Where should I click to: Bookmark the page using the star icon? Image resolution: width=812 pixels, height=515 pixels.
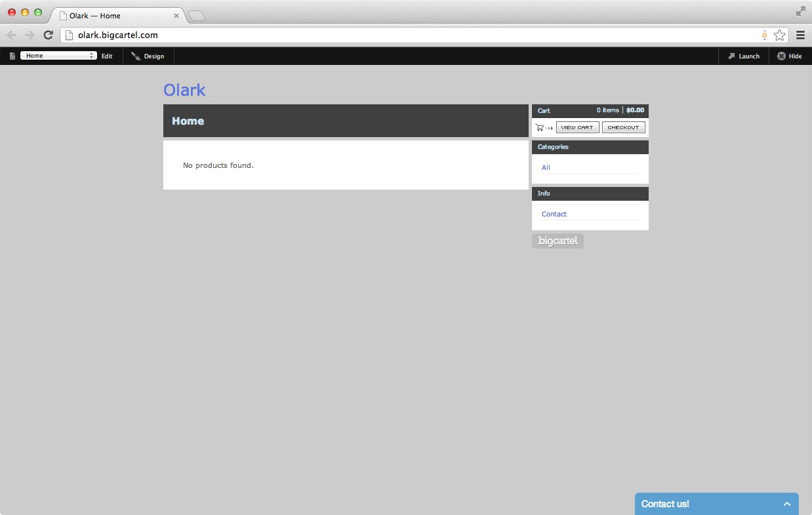tap(780, 35)
